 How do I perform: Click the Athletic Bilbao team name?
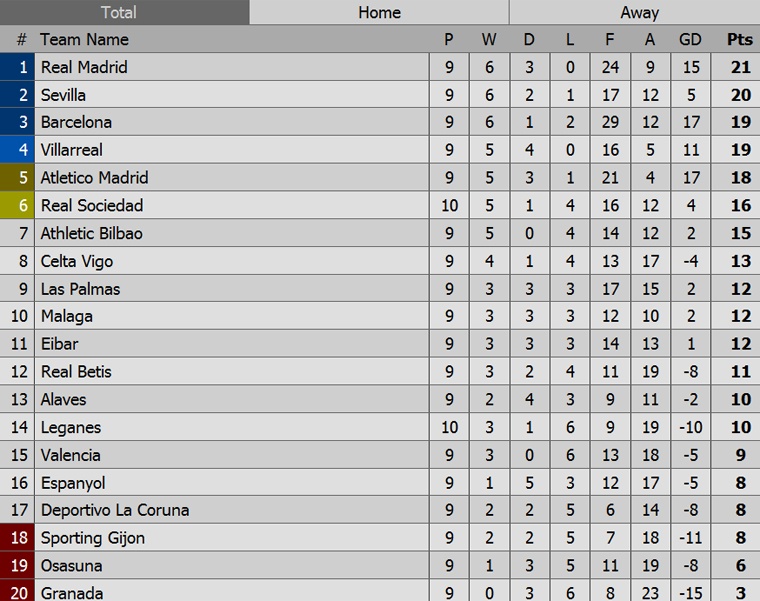coord(91,233)
